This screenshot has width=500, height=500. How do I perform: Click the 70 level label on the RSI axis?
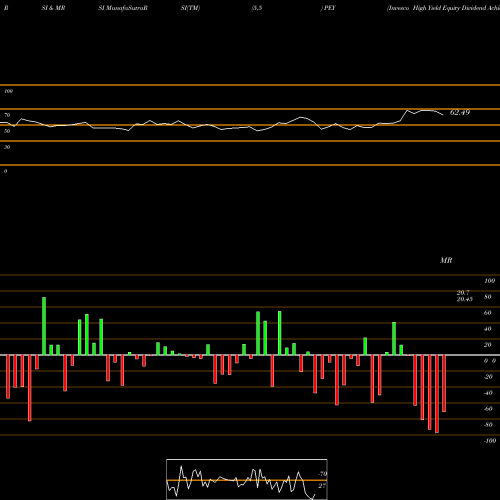click(7, 115)
